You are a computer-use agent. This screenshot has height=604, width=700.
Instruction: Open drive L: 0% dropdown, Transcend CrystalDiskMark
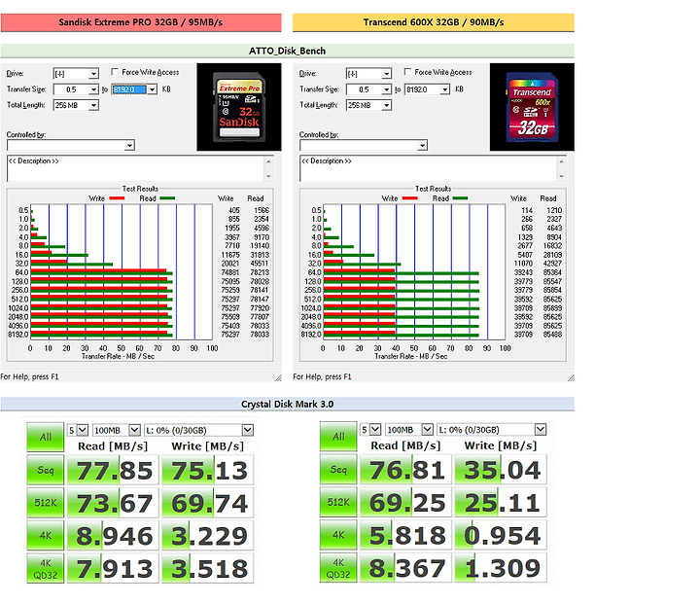pos(541,430)
